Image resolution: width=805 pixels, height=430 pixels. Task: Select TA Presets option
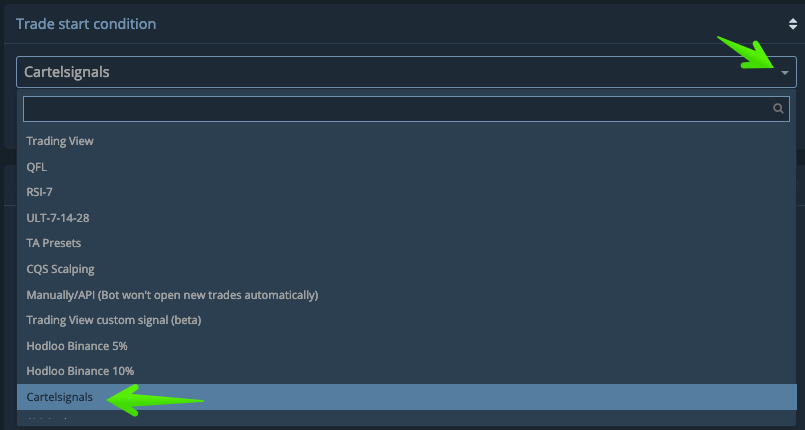click(406, 243)
